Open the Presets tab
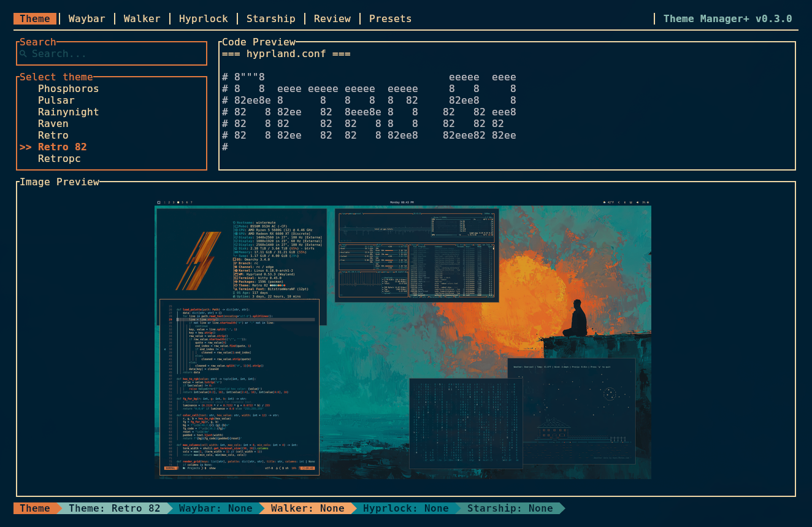The image size is (812, 527). [390, 18]
